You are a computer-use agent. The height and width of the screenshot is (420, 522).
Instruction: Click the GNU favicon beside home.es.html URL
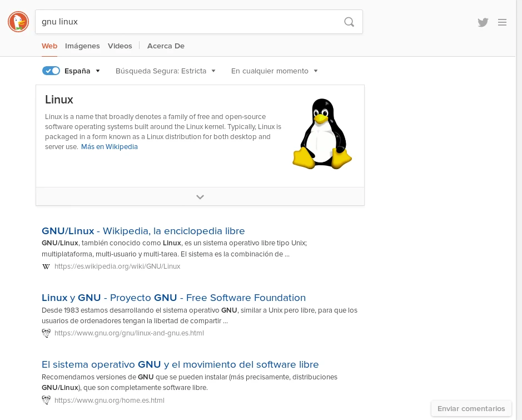(x=46, y=400)
